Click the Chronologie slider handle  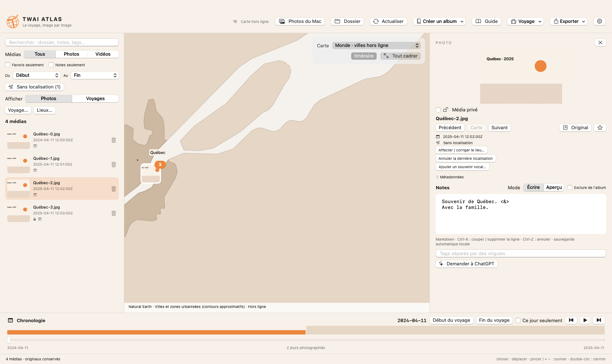9,340
